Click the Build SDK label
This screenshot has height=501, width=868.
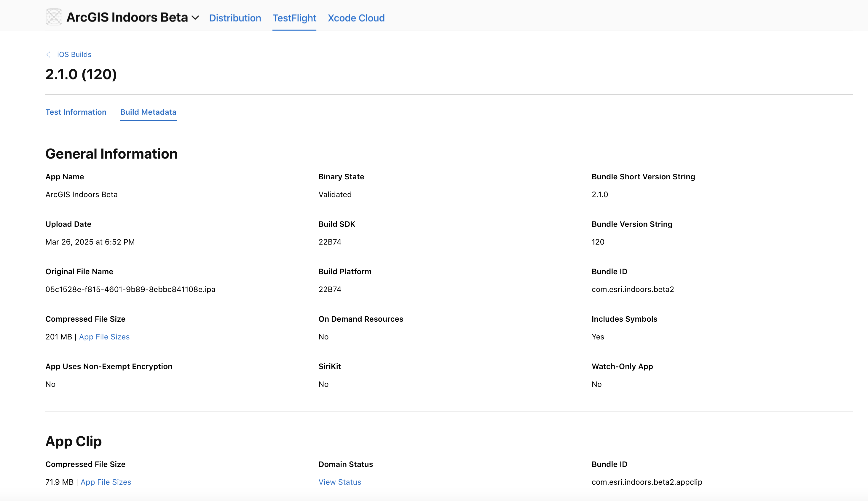tap(337, 224)
